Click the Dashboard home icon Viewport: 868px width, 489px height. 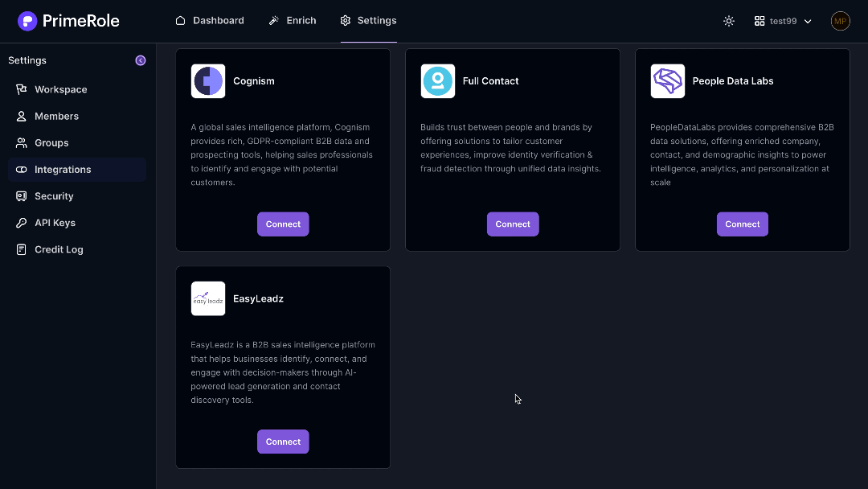[181, 20]
